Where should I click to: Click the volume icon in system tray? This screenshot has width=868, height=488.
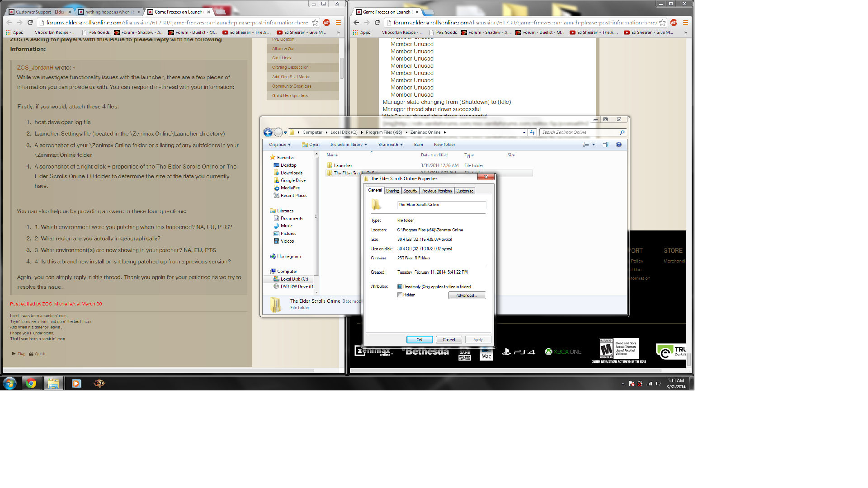(x=658, y=384)
